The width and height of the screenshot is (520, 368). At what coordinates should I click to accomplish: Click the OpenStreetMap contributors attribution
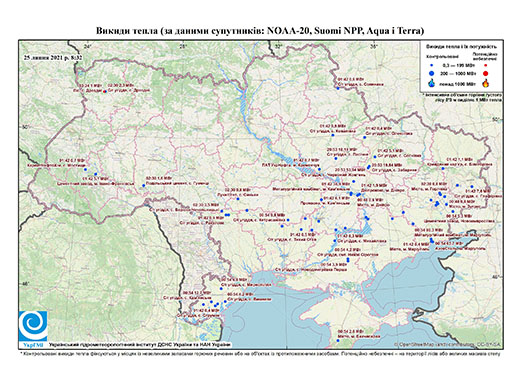(x=447, y=345)
